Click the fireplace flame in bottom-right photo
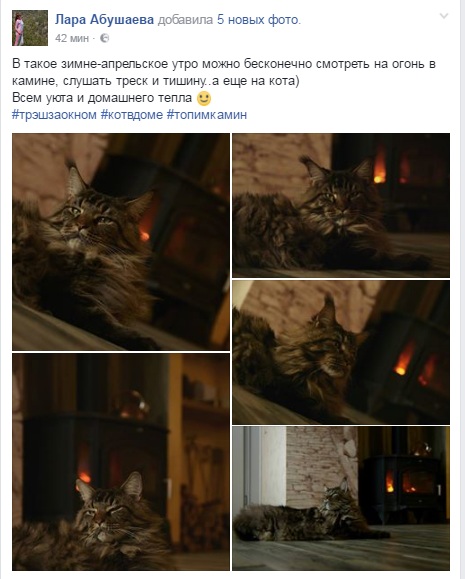The image size is (465, 579). 390,482
